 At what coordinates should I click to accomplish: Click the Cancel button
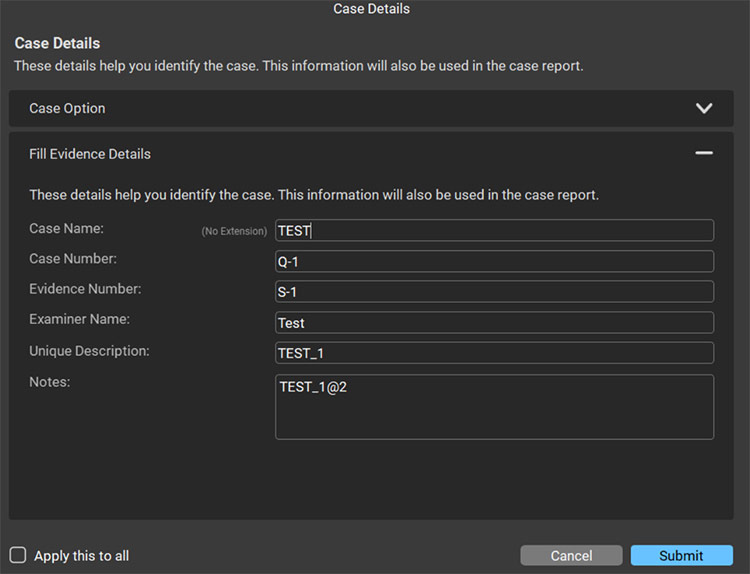click(571, 555)
